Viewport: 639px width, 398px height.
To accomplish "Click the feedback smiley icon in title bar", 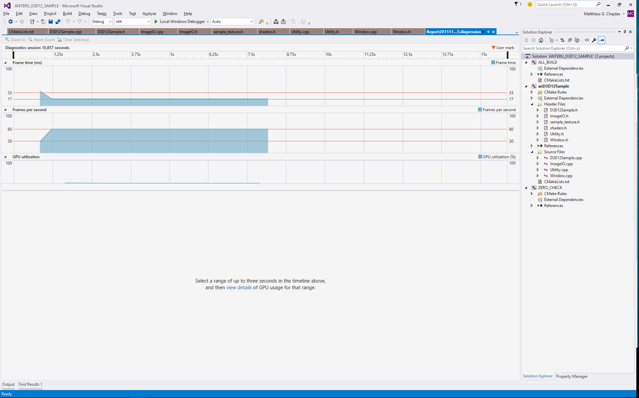I will (530, 4).
